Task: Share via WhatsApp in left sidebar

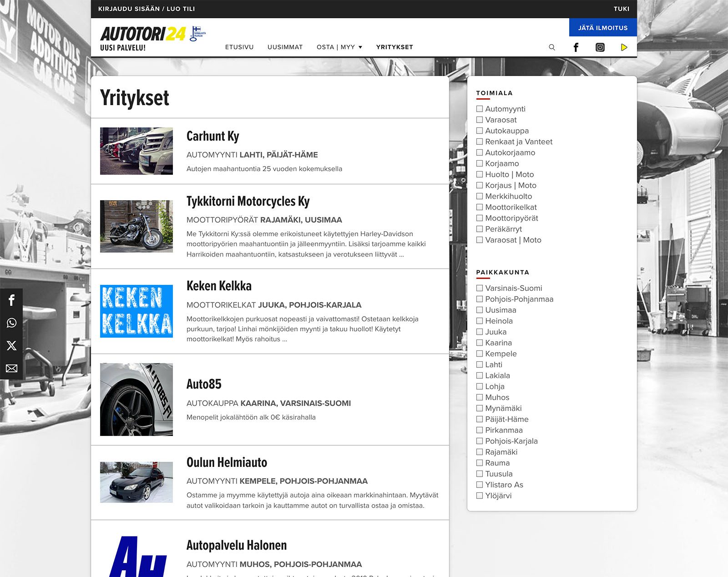Action: point(11,323)
